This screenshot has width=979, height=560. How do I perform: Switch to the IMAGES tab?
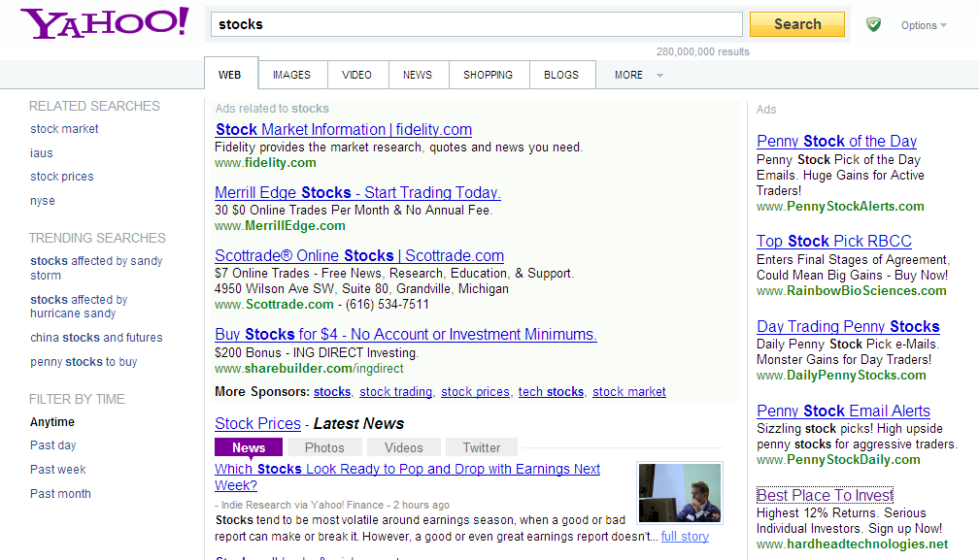pos(291,75)
